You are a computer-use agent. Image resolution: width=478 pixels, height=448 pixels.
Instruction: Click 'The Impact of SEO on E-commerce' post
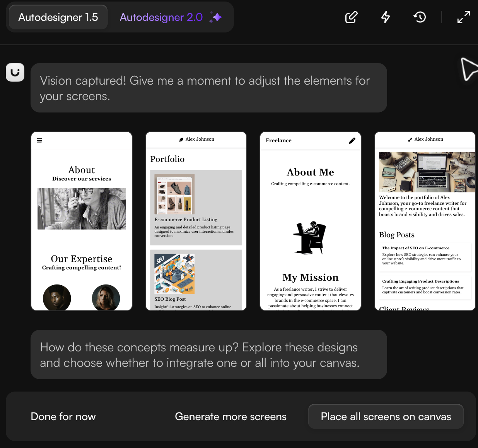[425, 257]
